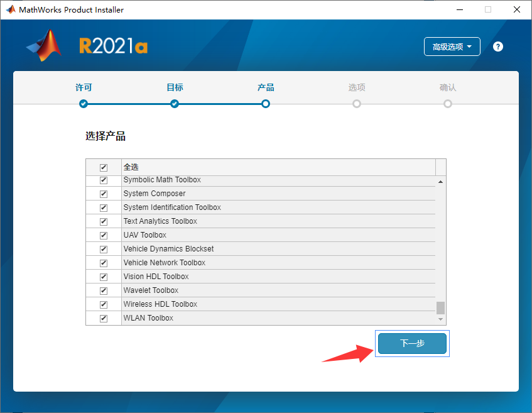Click the 下一步 button
532x413 pixels.
tap(412, 343)
